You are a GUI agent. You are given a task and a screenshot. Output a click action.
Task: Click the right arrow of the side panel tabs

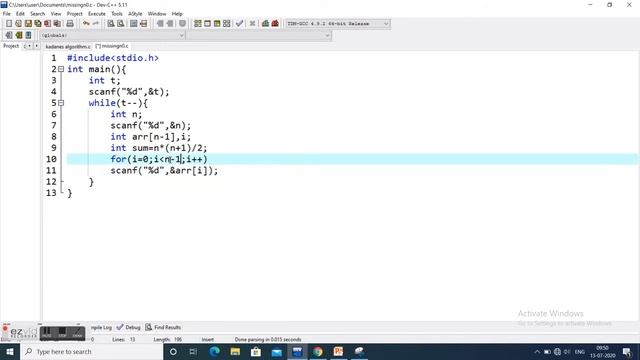[36, 46]
